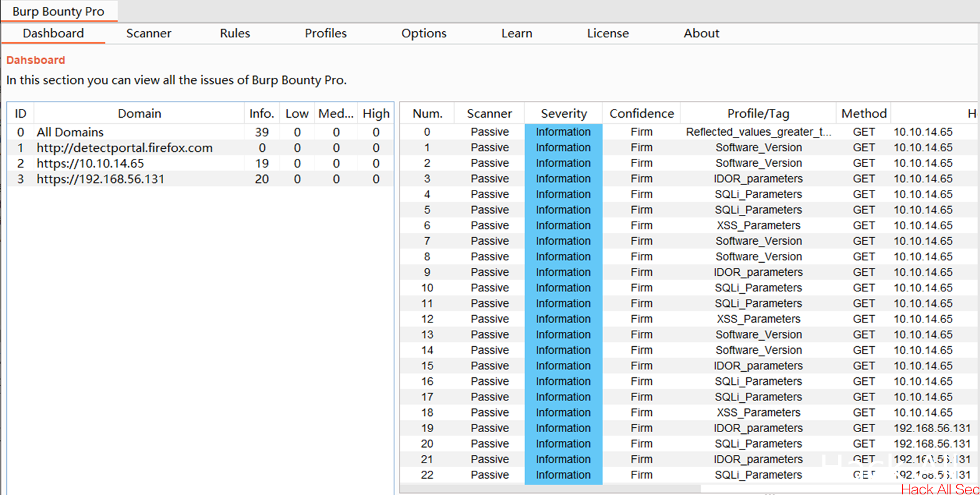The height and width of the screenshot is (495, 980).
Task: Click the horizontal scrollbar under the issues table
Action: coord(550,489)
